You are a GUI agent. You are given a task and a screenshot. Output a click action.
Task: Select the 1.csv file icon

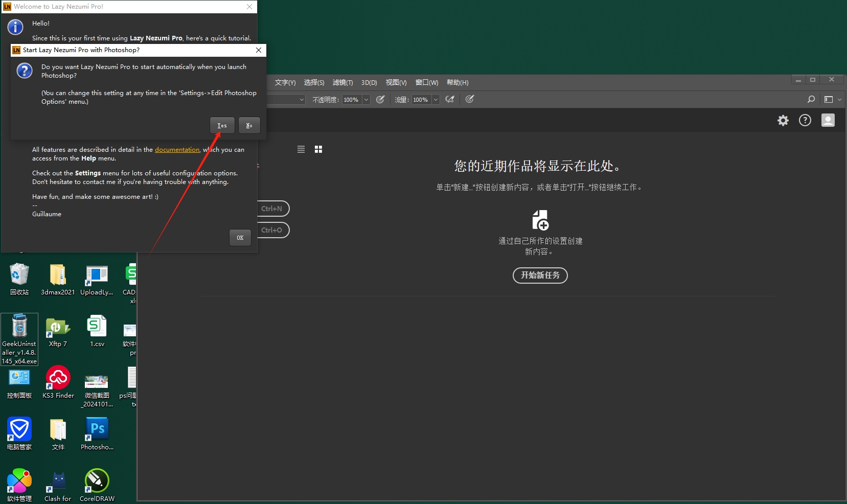pyautogui.click(x=97, y=331)
